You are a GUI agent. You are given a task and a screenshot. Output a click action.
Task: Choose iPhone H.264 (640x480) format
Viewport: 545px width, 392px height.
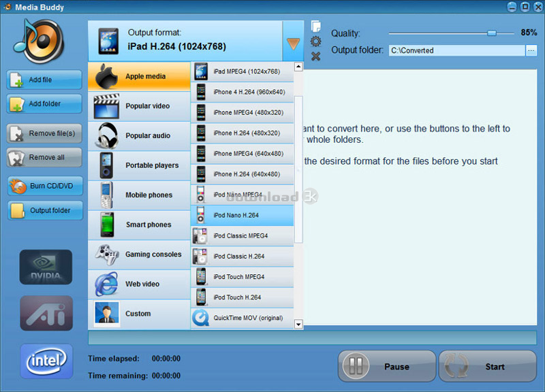pyautogui.click(x=243, y=174)
